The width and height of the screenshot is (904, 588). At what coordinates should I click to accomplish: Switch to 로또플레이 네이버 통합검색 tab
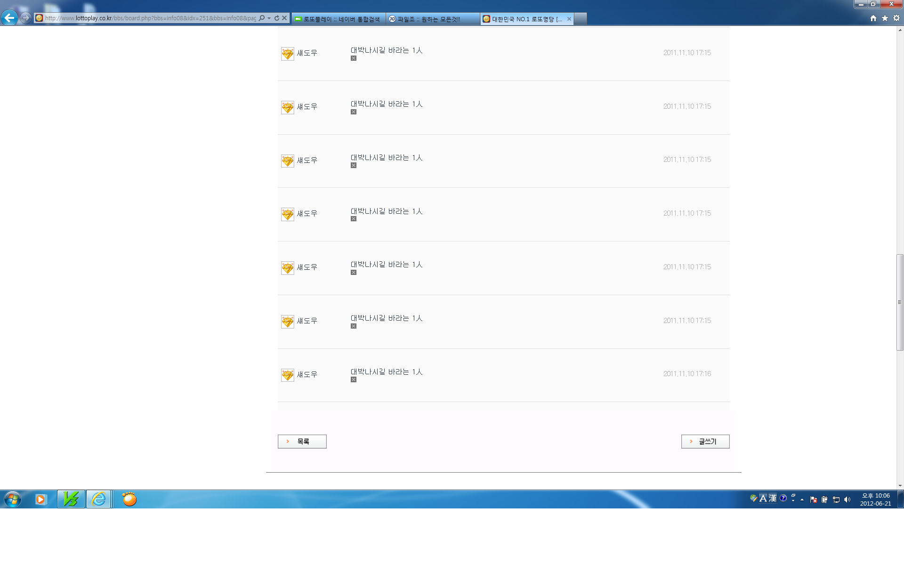point(338,19)
